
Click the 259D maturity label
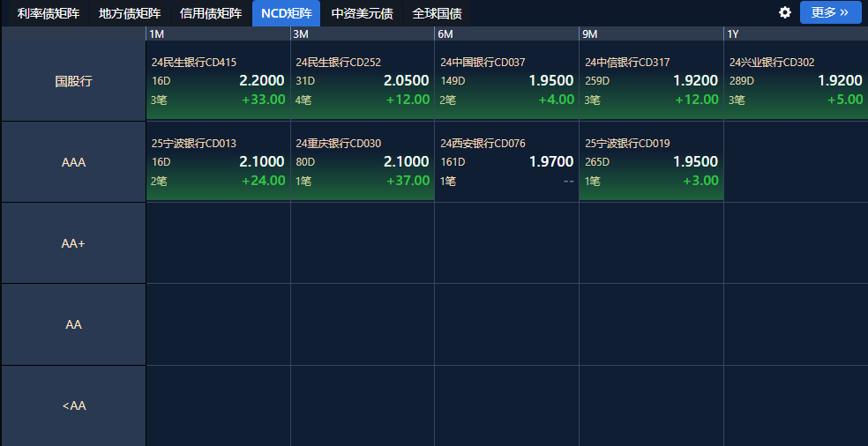pyautogui.click(x=597, y=81)
